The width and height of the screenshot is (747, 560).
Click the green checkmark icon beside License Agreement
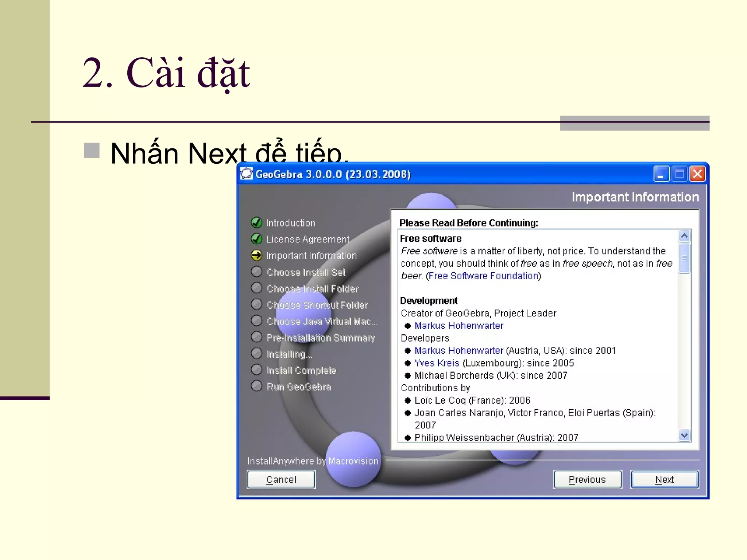click(256, 239)
